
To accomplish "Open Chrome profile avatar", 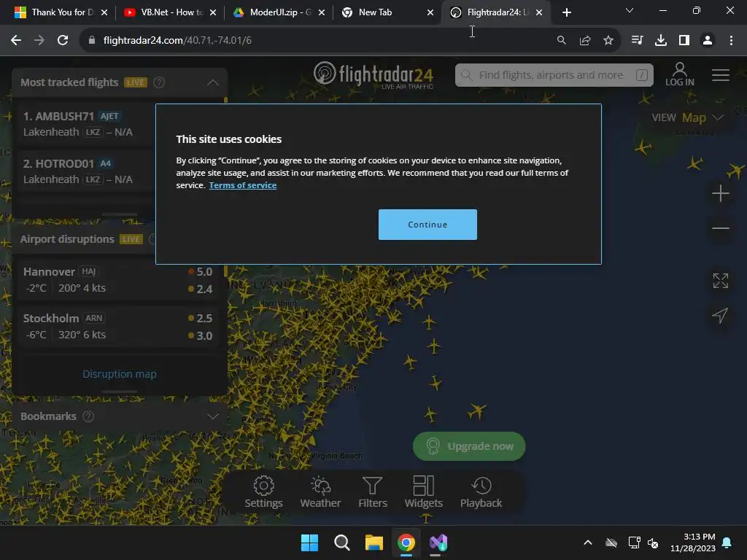I will pos(708,41).
